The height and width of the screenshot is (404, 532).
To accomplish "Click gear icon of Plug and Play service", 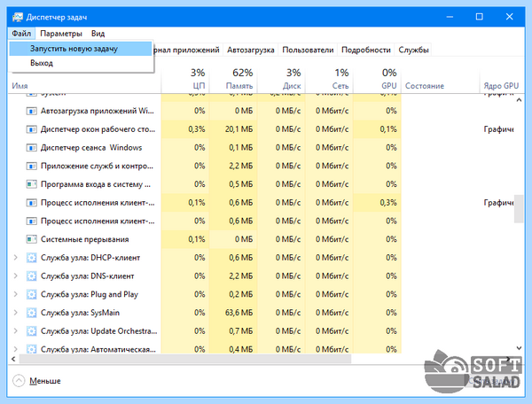I will [x=32, y=294].
